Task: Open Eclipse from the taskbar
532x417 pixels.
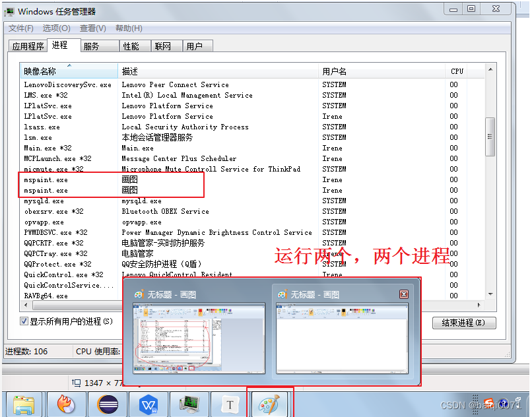Action: pyautogui.click(x=108, y=404)
